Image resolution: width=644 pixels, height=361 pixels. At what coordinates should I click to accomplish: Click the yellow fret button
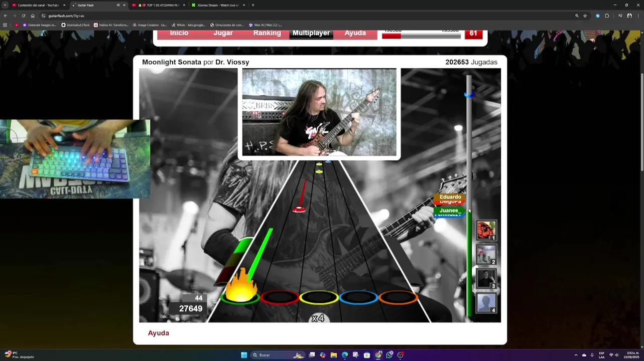[319, 298]
